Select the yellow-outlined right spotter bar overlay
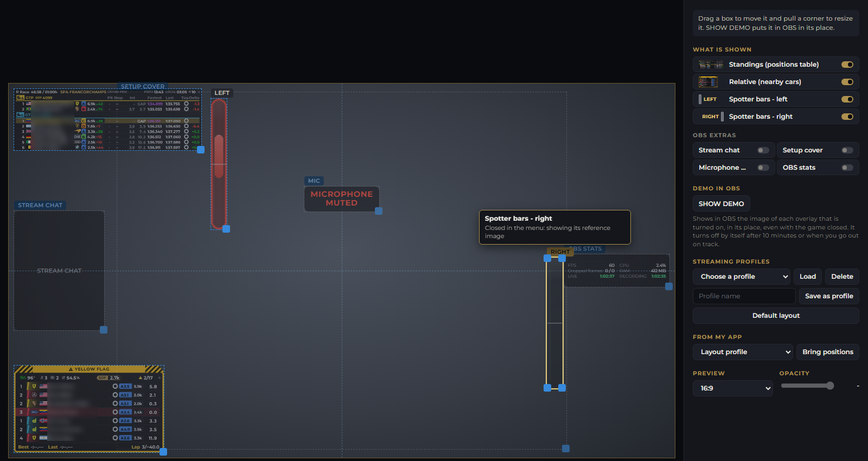This screenshot has height=461, width=868. tap(554, 323)
